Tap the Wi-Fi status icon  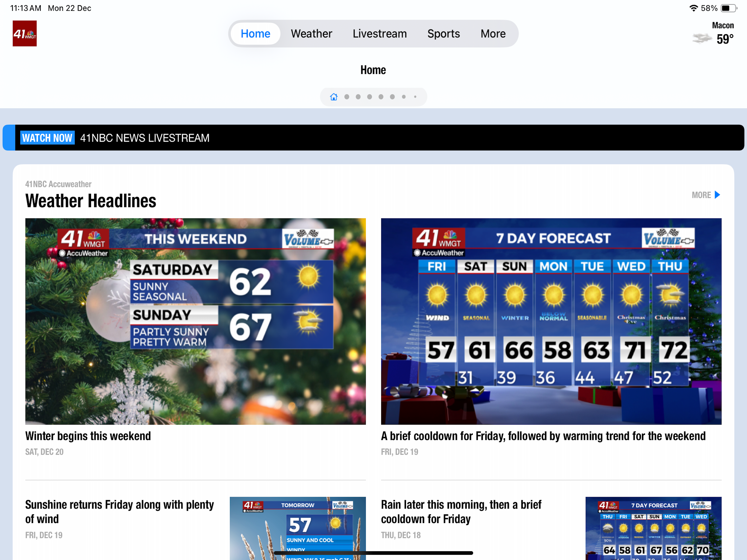pyautogui.click(x=693, y=8)
